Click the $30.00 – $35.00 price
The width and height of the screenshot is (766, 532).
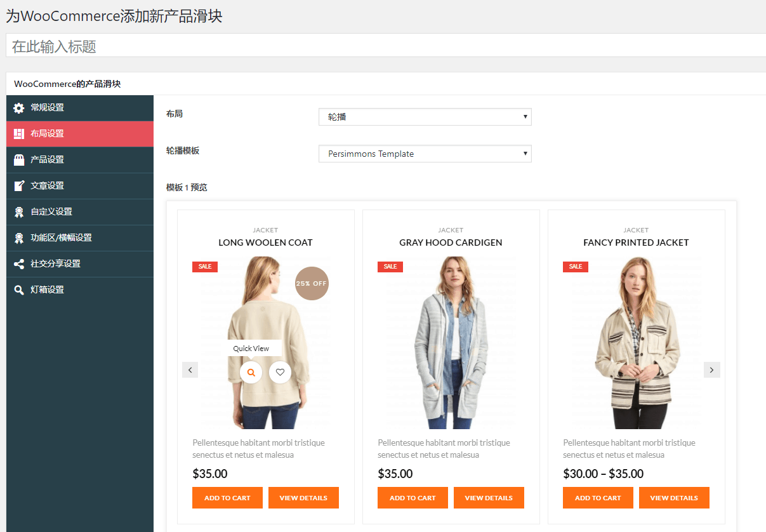point(604,474)
